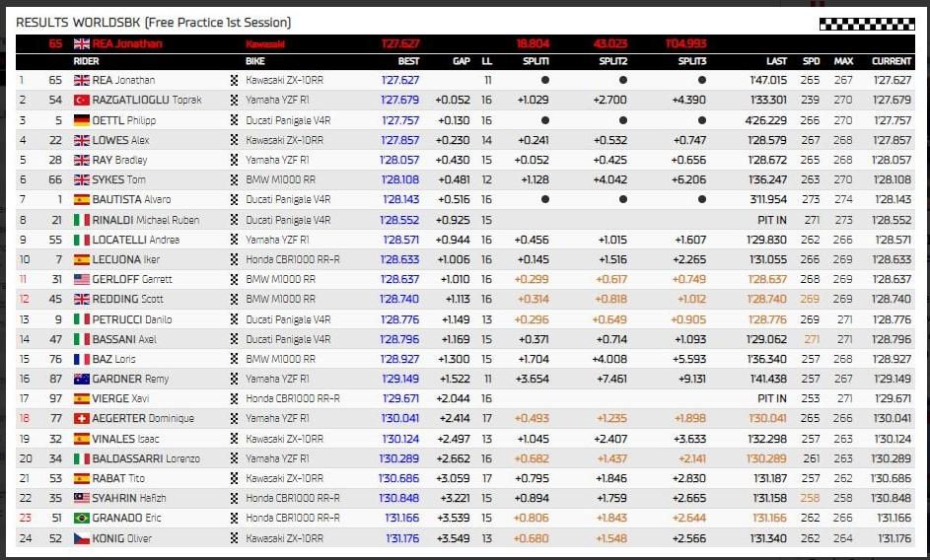Click the Italian flag beside RINALDI Michael Ruben

coord(82,220)
